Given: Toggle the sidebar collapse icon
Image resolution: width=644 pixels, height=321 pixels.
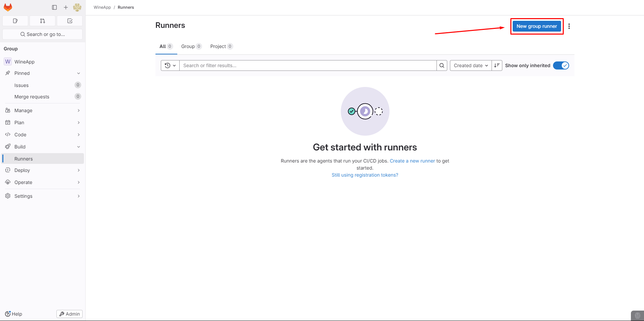Looking at the screenshot, I should [x=54, y=7].
